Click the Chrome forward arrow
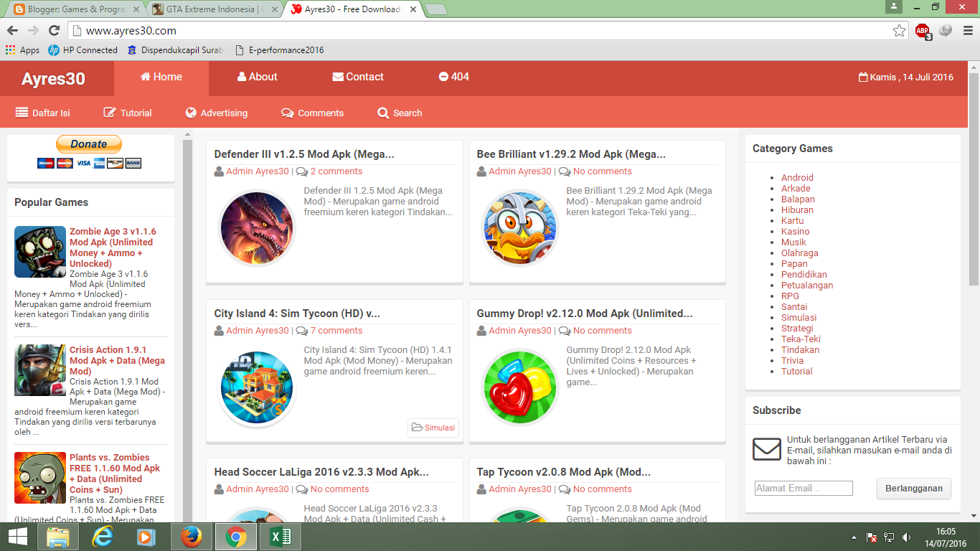The image size is (980, 551). click(33, 31)
